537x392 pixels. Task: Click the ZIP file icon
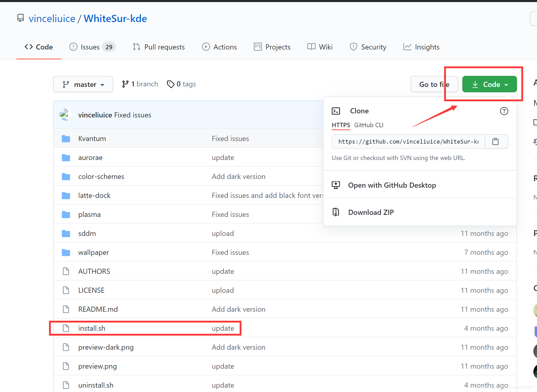tap(336, 212)
